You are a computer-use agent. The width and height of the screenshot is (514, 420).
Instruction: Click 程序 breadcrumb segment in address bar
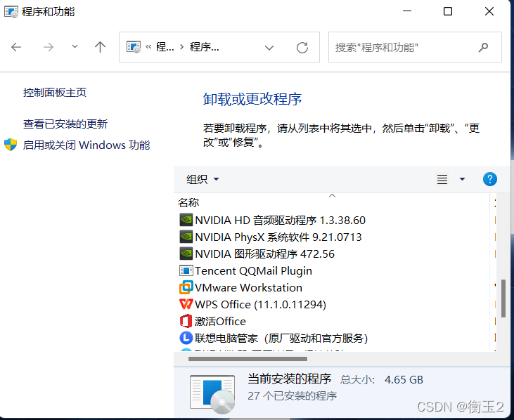coord(204,48)
